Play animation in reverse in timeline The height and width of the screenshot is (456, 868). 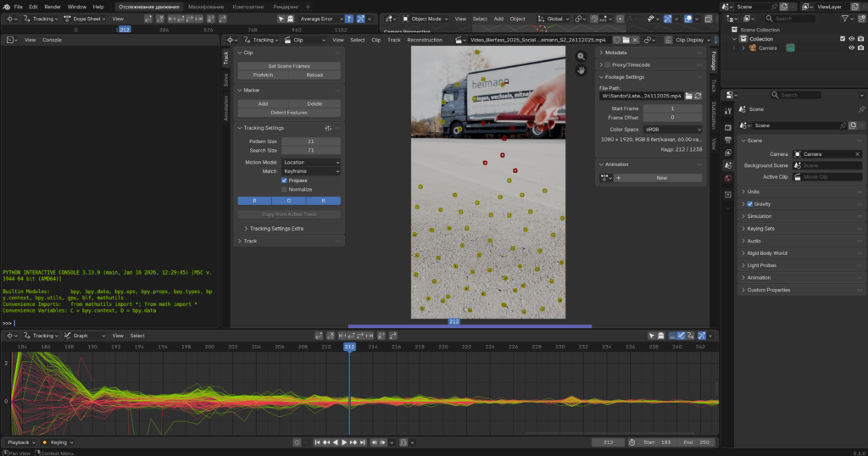click(x=336, y=442)
